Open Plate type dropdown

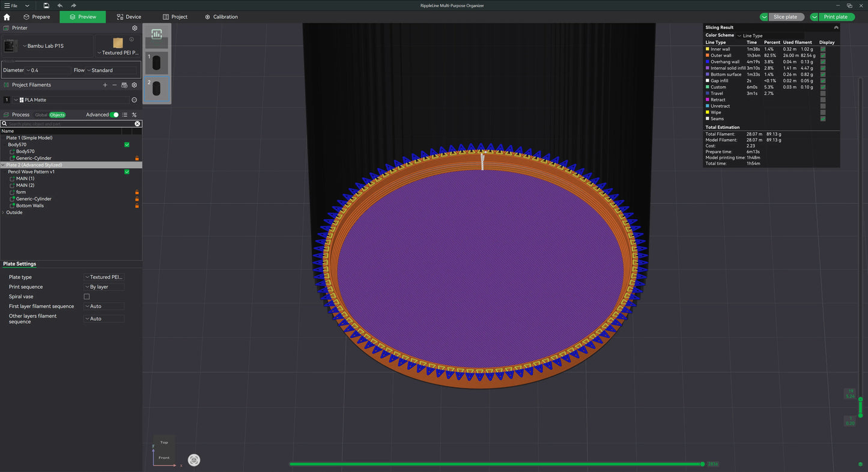point(104,277)
